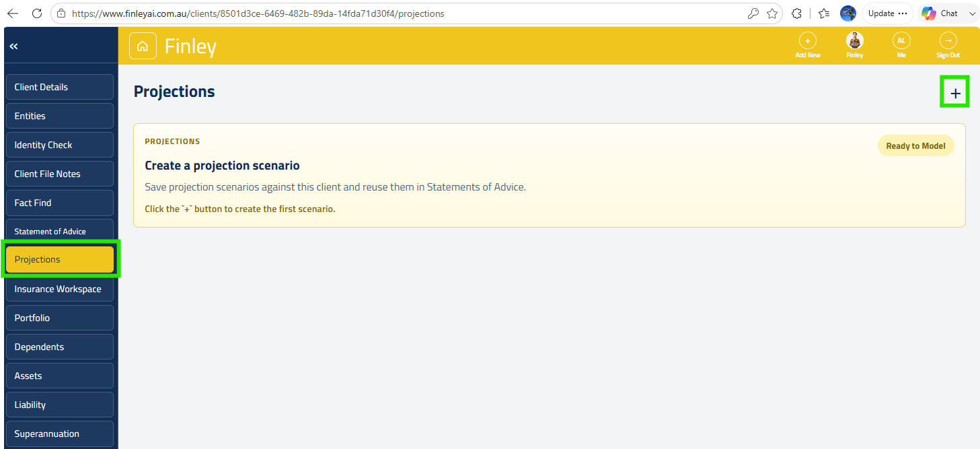This screenshot has height=449, width=980.
Task: Click the 'Click the + button' instruction text
Action: coord(240,209)
